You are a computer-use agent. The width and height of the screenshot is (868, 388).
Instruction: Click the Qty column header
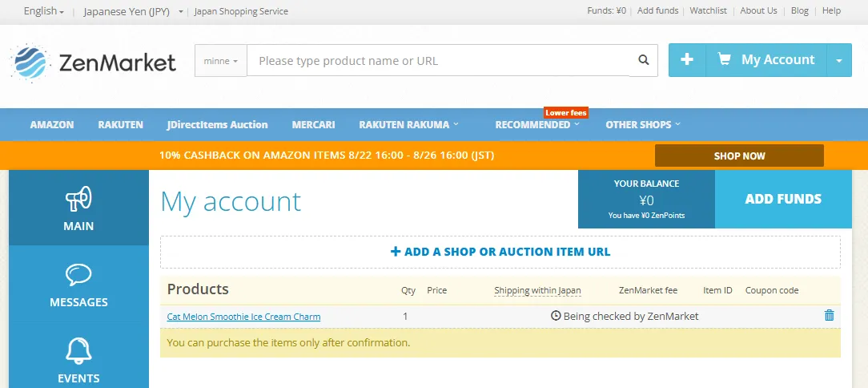point(408,290)
